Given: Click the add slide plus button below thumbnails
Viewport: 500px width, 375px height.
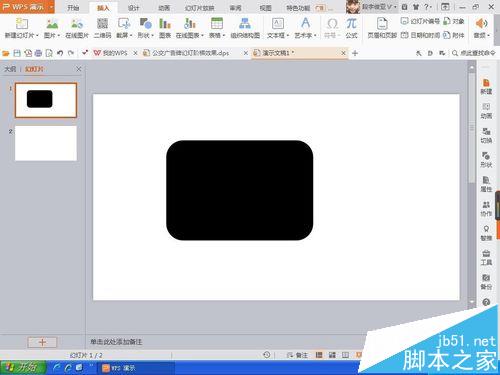Looking at the screenshot, I should tap(42, 342).
